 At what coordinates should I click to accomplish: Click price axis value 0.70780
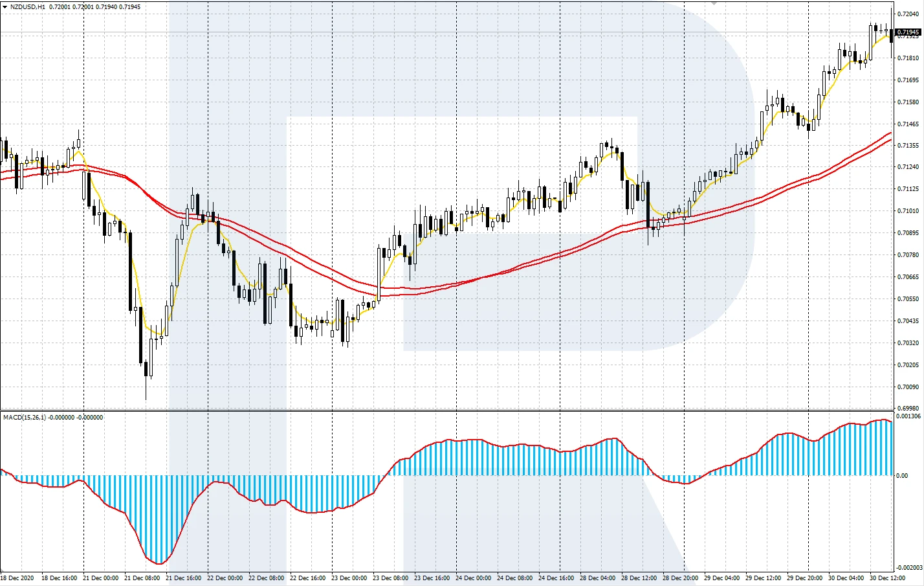tap(908, 255)
